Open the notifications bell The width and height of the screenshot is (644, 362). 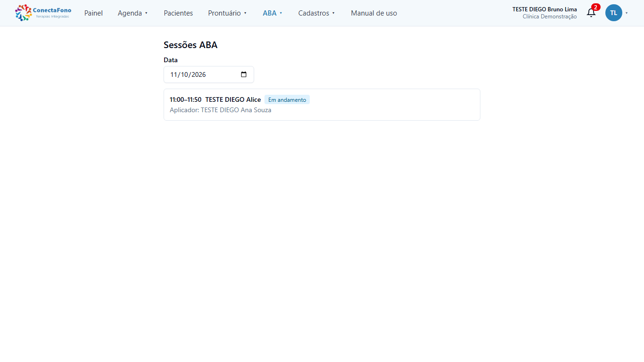(x=591, y=13)
